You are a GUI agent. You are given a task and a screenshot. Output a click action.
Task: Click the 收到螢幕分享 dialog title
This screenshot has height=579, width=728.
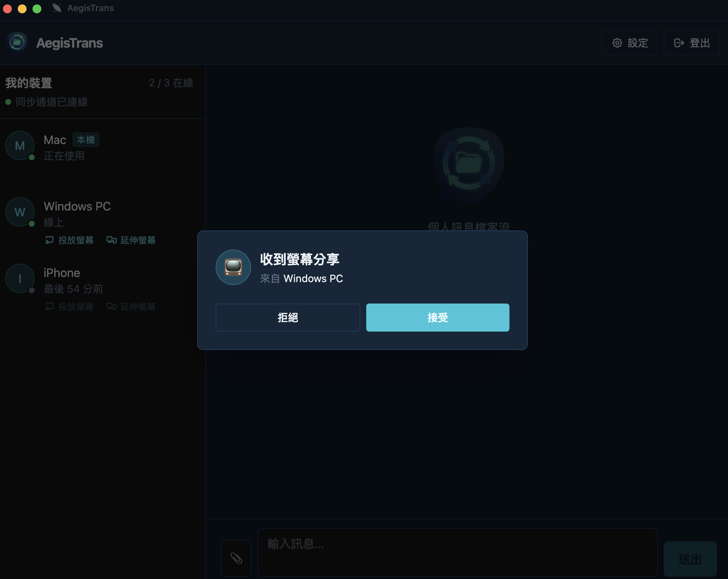[300, 259]
